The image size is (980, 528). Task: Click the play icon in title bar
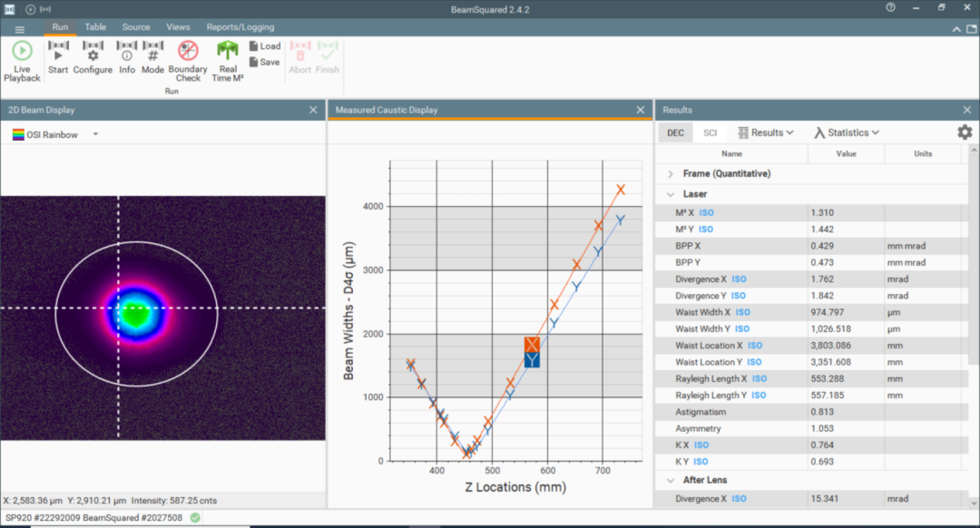pyautogui.click(x=30, y=9)
